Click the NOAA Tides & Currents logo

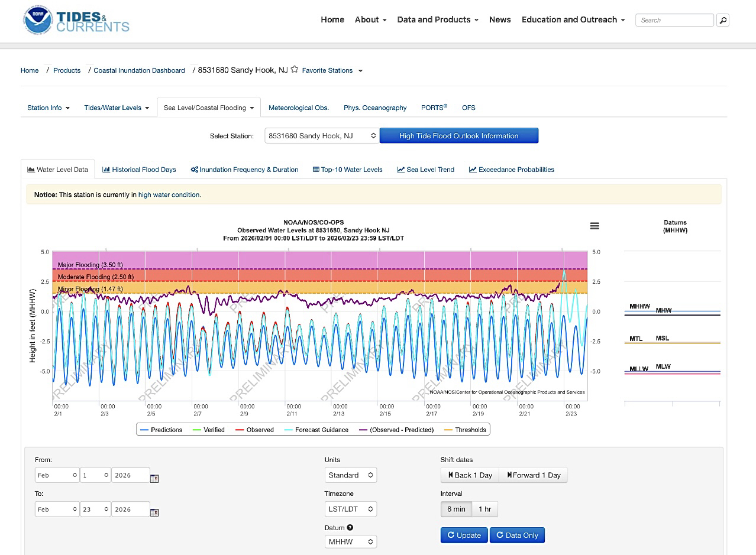[76, 21]
